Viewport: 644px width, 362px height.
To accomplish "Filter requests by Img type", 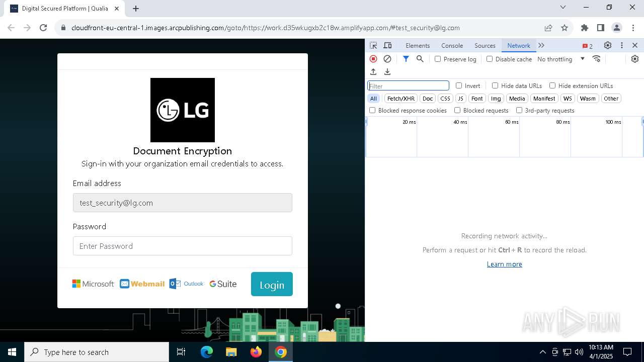I will (496, 99).
